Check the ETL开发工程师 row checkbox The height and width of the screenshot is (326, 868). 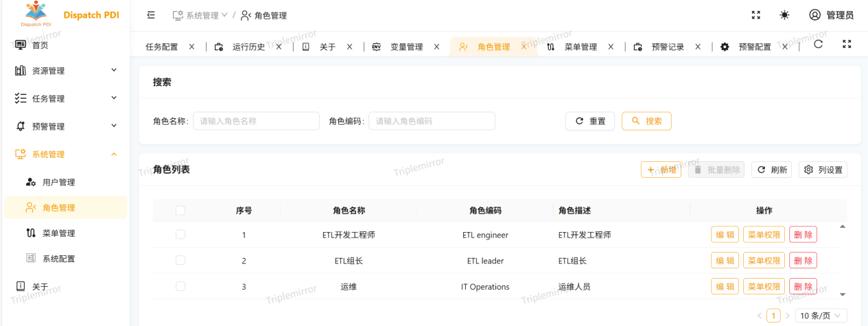click(x=180, y=235)
